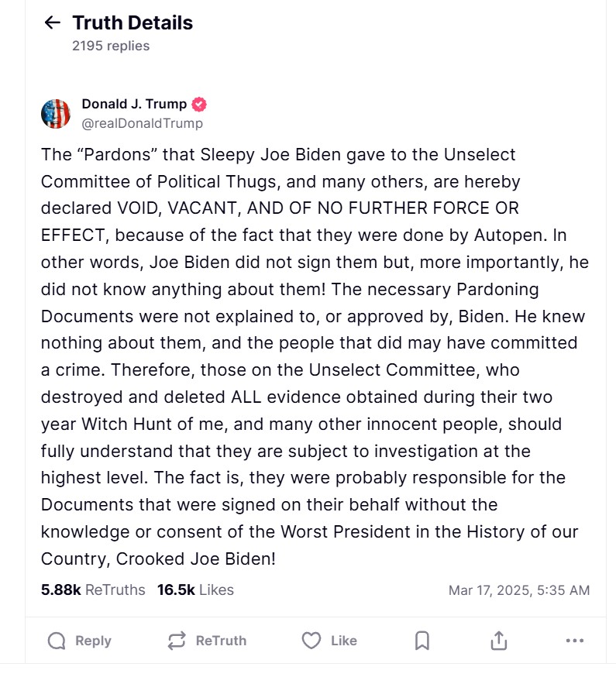Go back using the left arrow icon
This screenshot has width=616, height=684.
pos(53,22)
